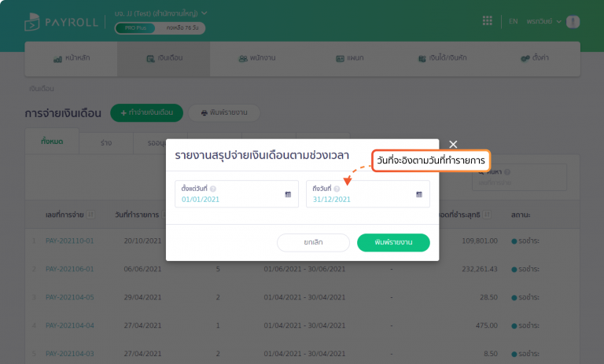Switch language via EN selector

click(x=514, y=21)
